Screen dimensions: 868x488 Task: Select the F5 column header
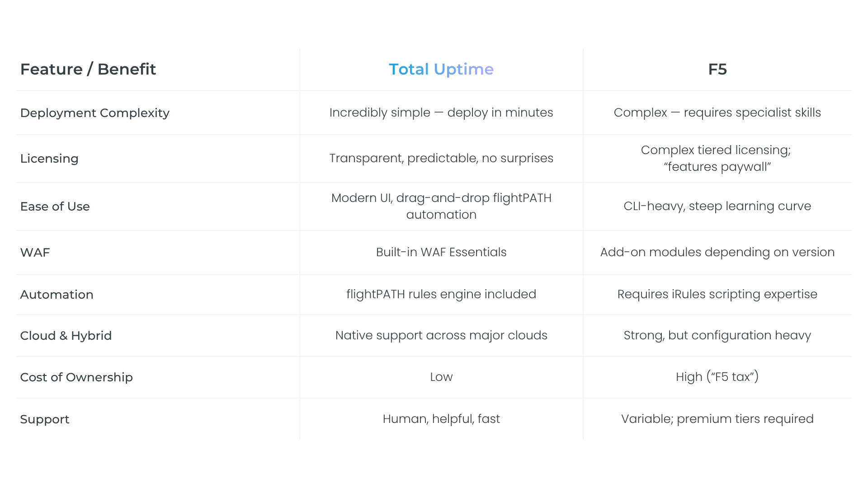coord(717,69)
